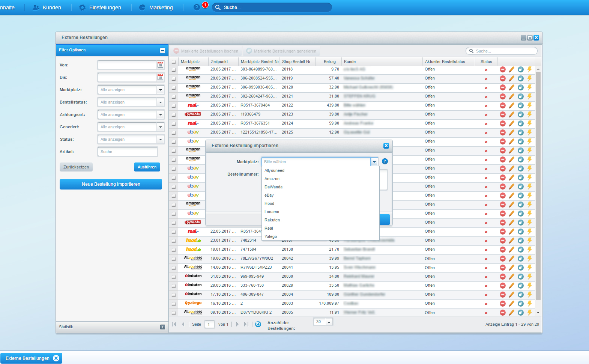Click pencil edit icon for order 20119
Image resolution: width=589 pixels, height=364 pixels.
(x=511, y=78)
